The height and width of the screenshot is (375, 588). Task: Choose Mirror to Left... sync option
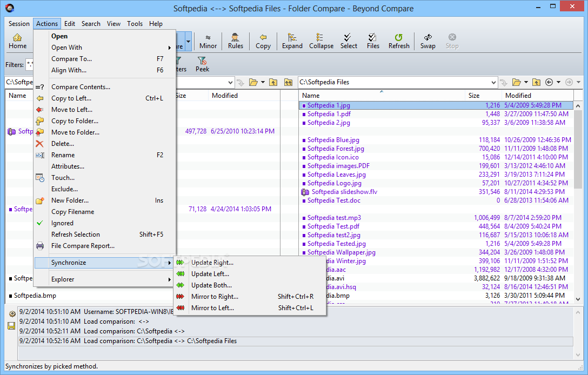(x=250, y=308)
